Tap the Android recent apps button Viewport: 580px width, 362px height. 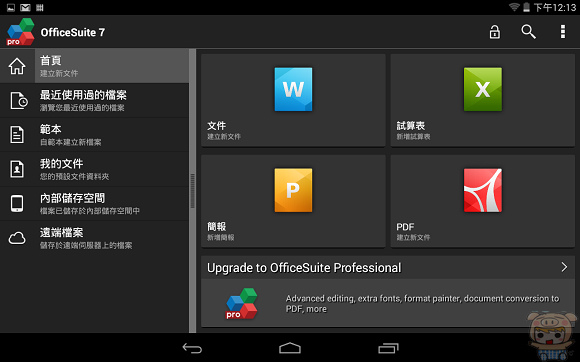(x=388, y=348)
